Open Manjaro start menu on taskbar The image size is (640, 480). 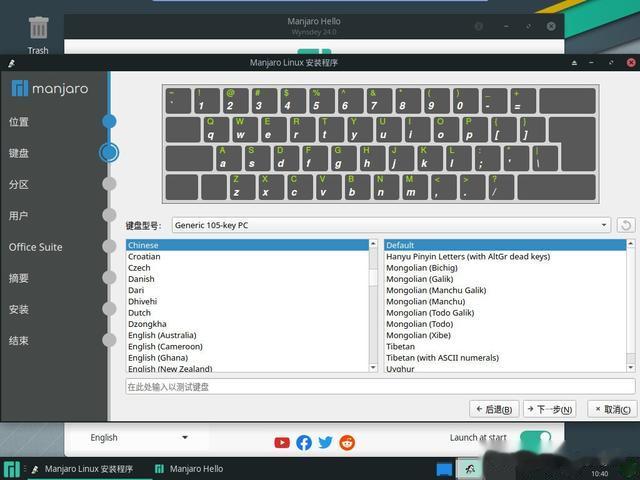(11, 469)
